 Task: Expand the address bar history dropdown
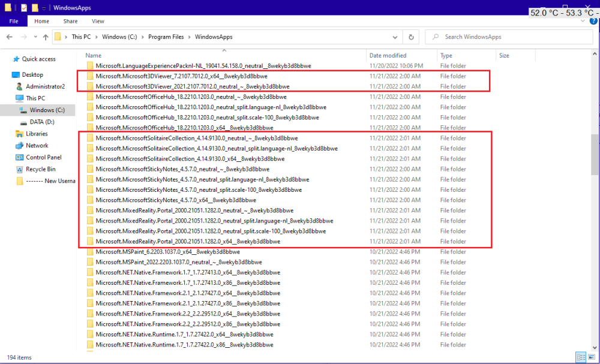tap(395, 37)
